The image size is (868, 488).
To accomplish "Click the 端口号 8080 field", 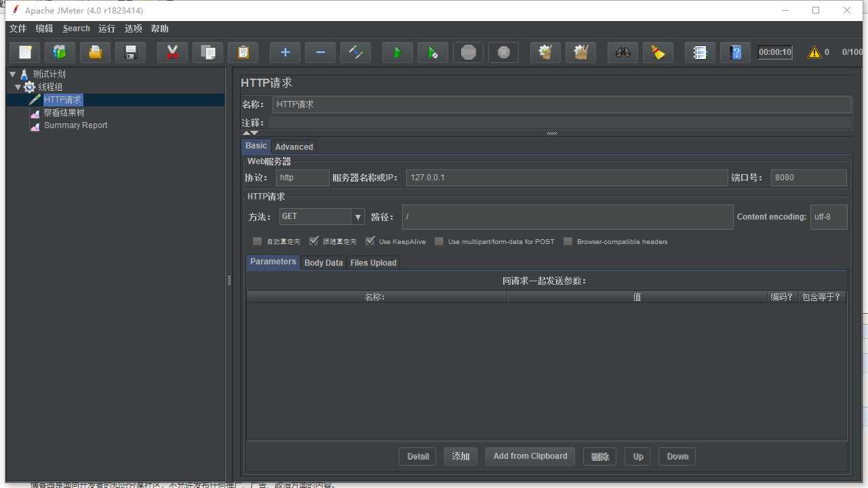I will click(x=808, y=178).
